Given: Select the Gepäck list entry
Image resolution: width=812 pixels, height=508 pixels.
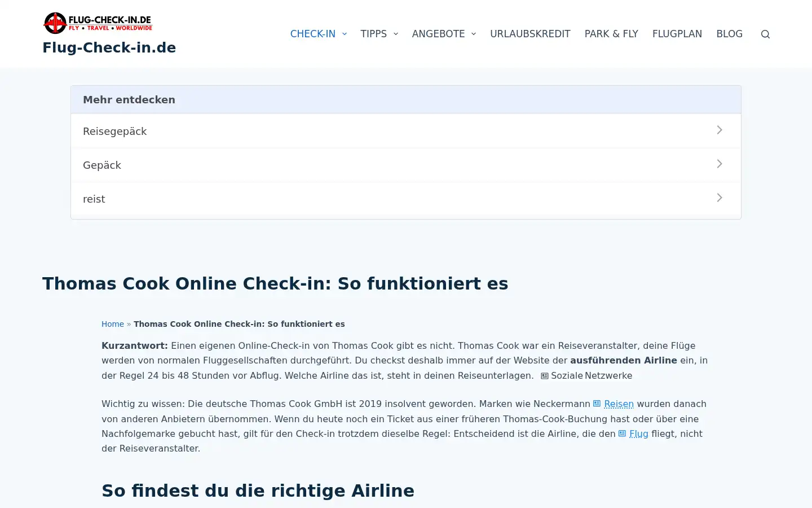Looking at the screenshot, I should click(x=406, y=165).
